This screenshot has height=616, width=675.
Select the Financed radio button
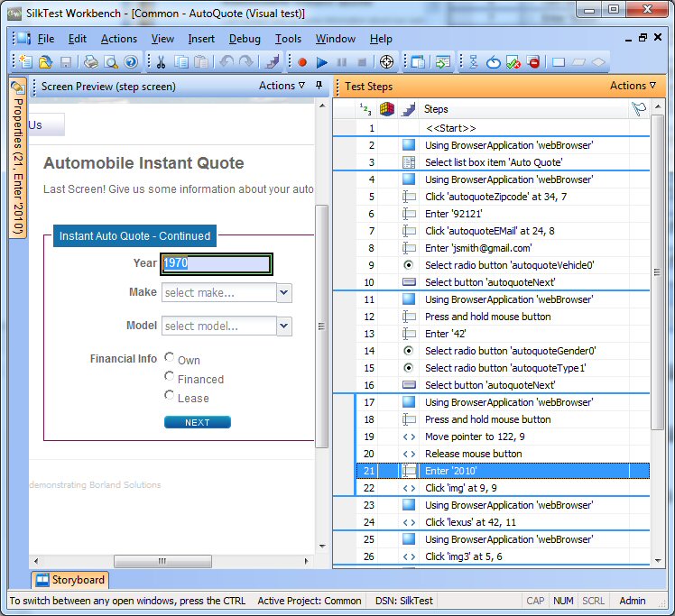click(170, 377)
